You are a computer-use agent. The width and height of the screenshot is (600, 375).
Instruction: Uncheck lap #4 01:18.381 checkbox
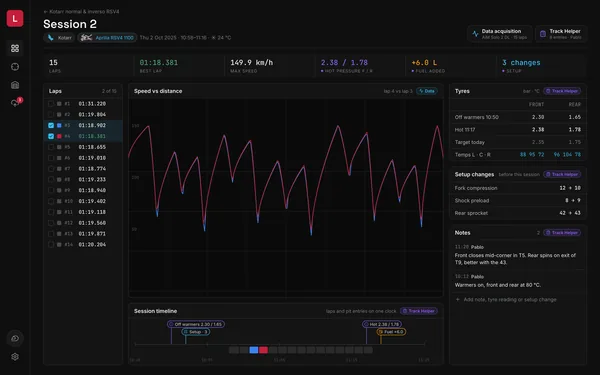(x=51, y=136)
